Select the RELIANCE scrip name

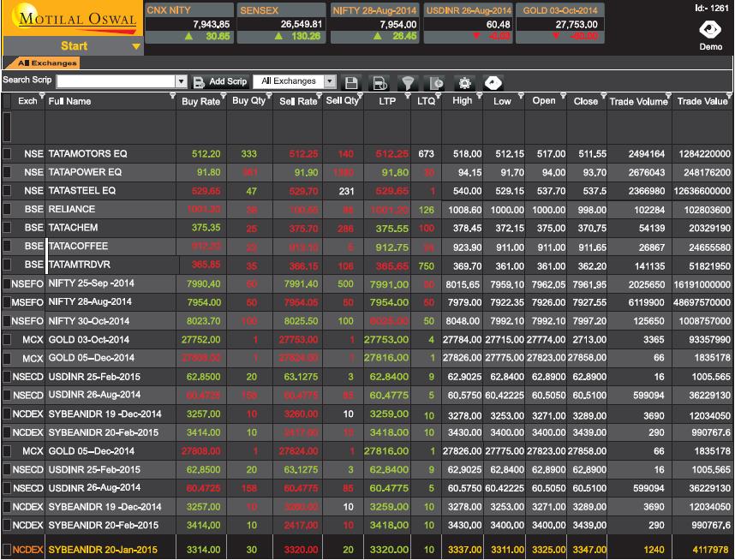pos(72,209)
